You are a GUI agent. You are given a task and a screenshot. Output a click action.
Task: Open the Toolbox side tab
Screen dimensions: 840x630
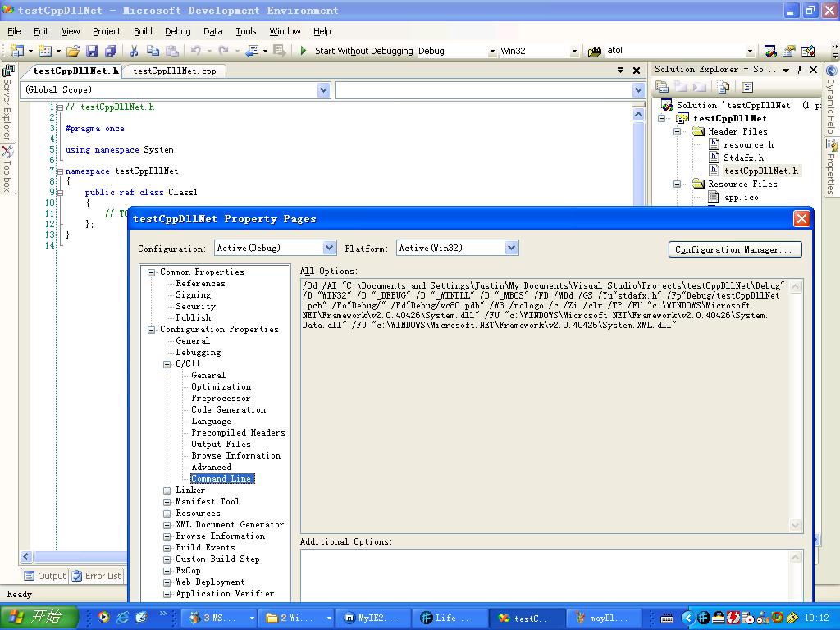pos(7,169)
